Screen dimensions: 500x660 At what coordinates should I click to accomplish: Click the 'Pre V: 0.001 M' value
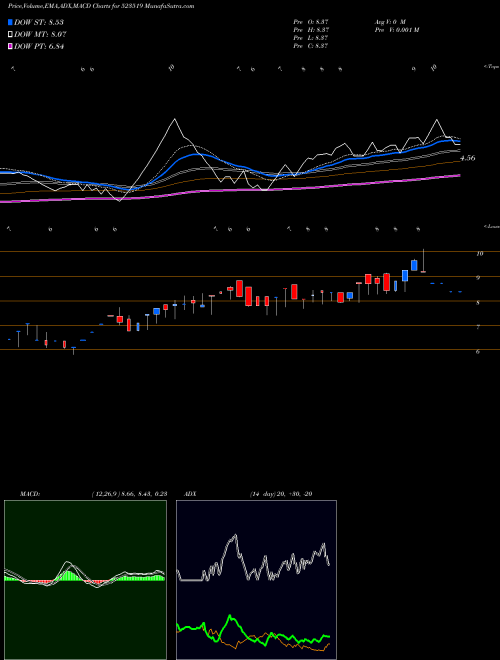(x=396, y=30)
